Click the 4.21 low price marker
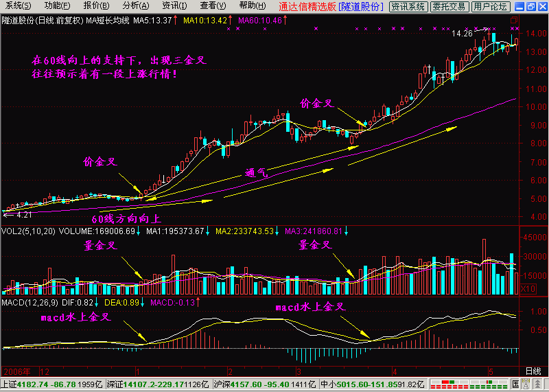 pyautogui.click(x=23, y=214)
